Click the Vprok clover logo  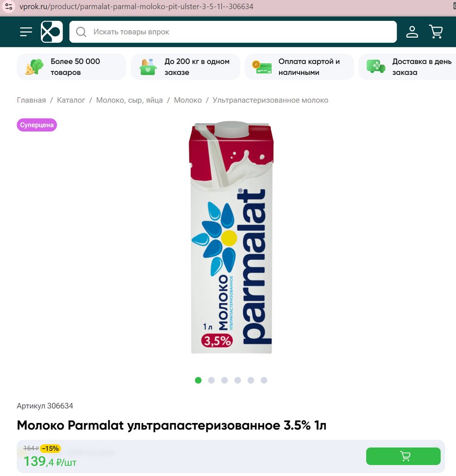tap(52, 32)
